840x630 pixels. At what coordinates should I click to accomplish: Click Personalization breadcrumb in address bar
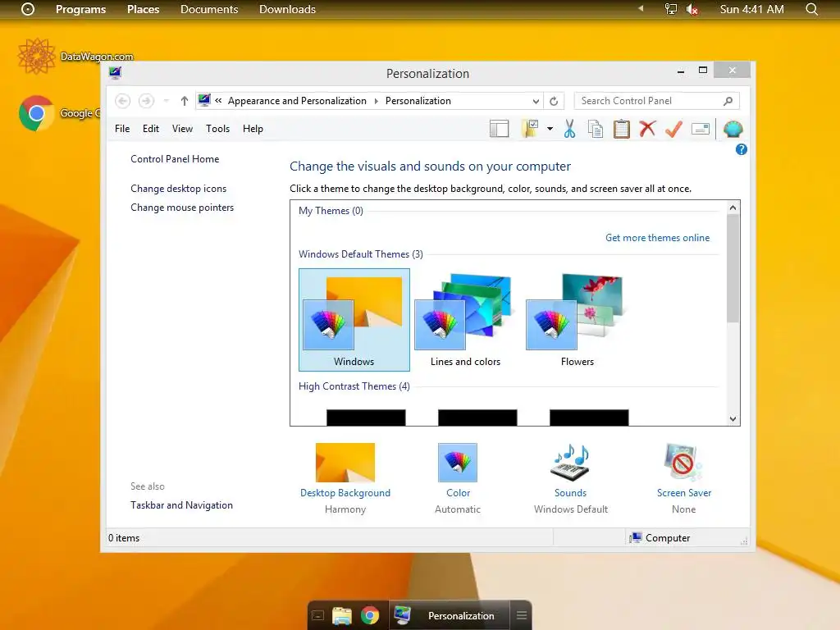click(418, 101)
